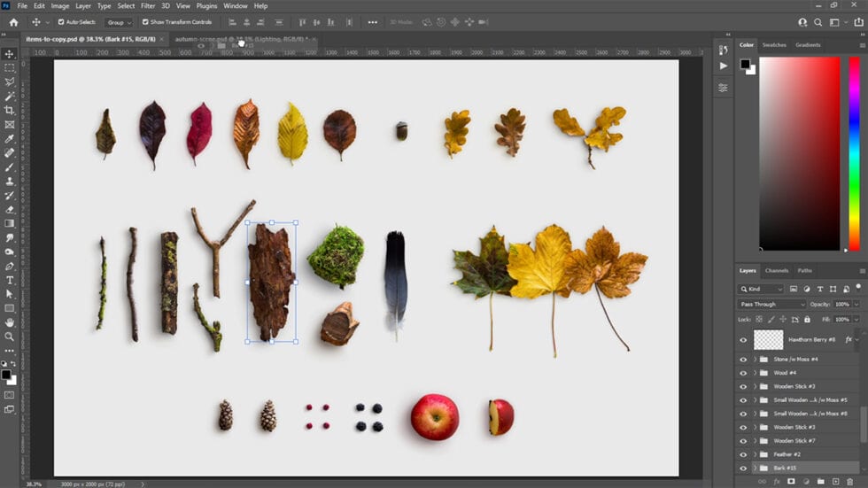Expand the Stone /w Moss #4 group
Viewport: 868px width, 488px height.
pos(755,359)
